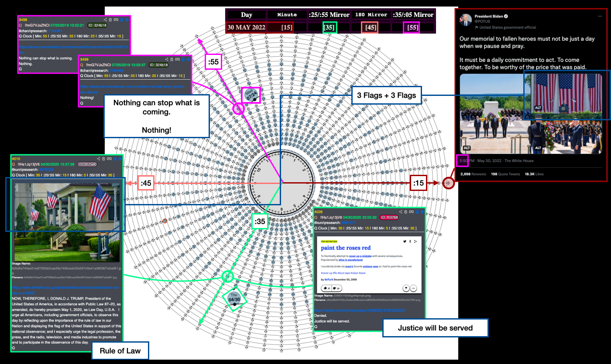This screenshot has width=611, height=364.
Task: Click the Wed 07/24 date marker on clock
Action: point(251,94)
